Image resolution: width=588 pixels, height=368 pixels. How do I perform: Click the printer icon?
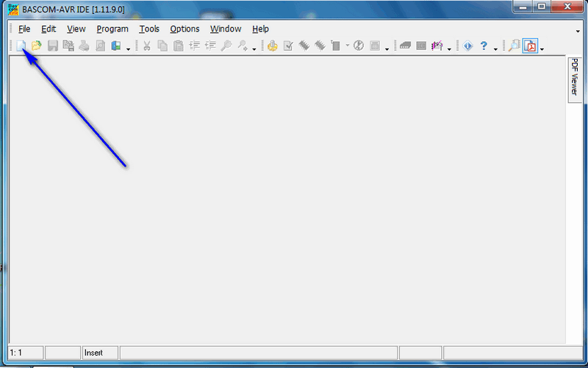click(84, 46)
